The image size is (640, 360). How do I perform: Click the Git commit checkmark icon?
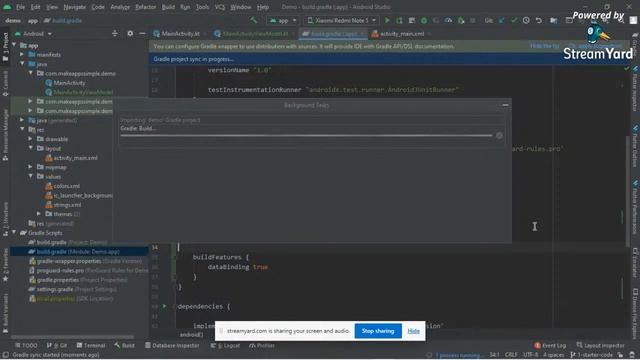(514, 20)
